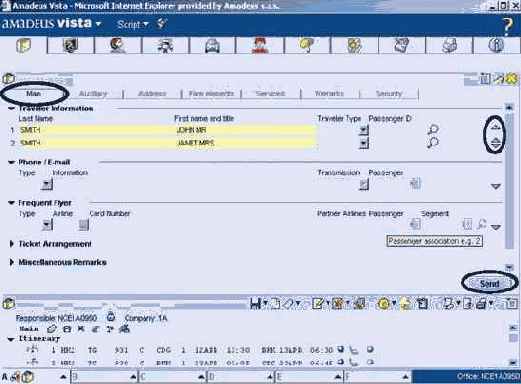Switch to the Address tab
The image size is (521, 384).
click(152, 94)
